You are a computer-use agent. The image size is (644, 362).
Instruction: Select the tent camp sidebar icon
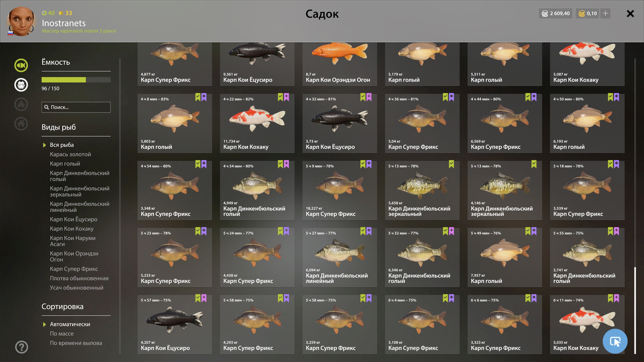click(21, 104)
